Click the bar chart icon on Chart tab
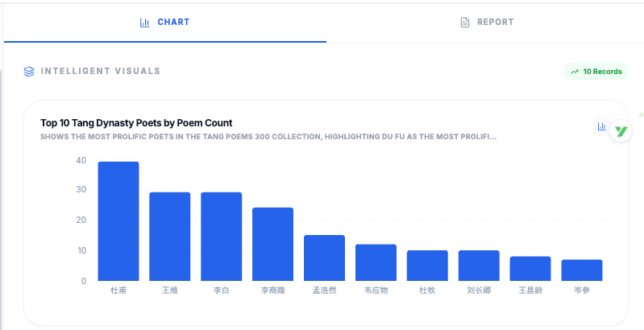Image resolution: width=644 pixels, height=330 pixels. (x=145, y=23)
